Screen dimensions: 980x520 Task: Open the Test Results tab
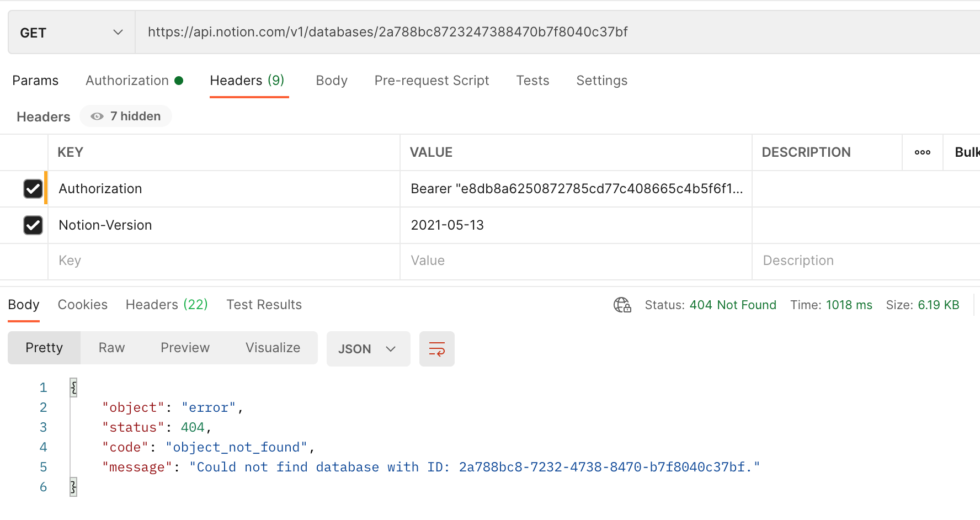[264, 305]
